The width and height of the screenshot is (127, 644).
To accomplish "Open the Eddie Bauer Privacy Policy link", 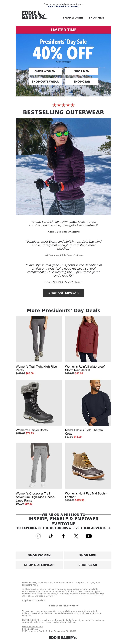I will (x=63, y=606).
